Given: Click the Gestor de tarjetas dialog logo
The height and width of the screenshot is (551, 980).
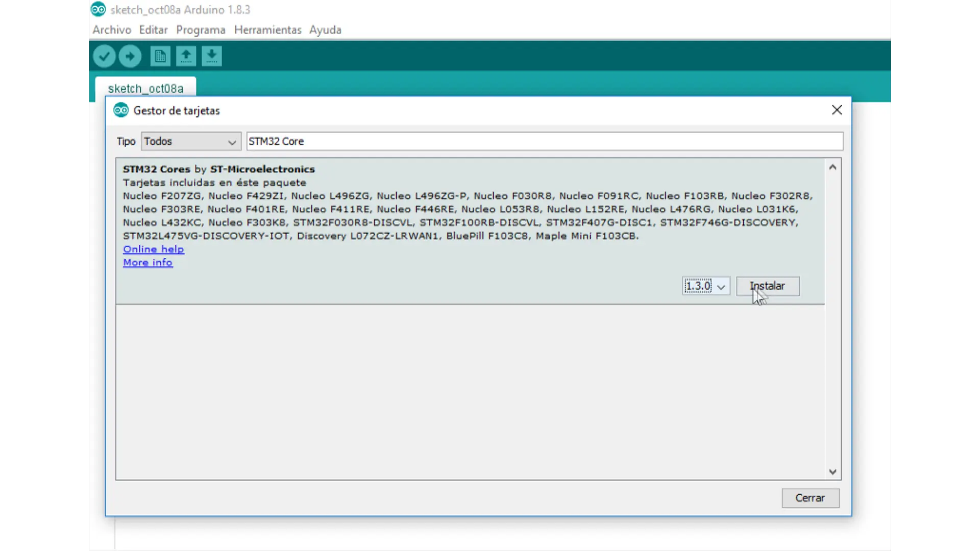Looking at the screenshot, I should (x=121, y=110).
